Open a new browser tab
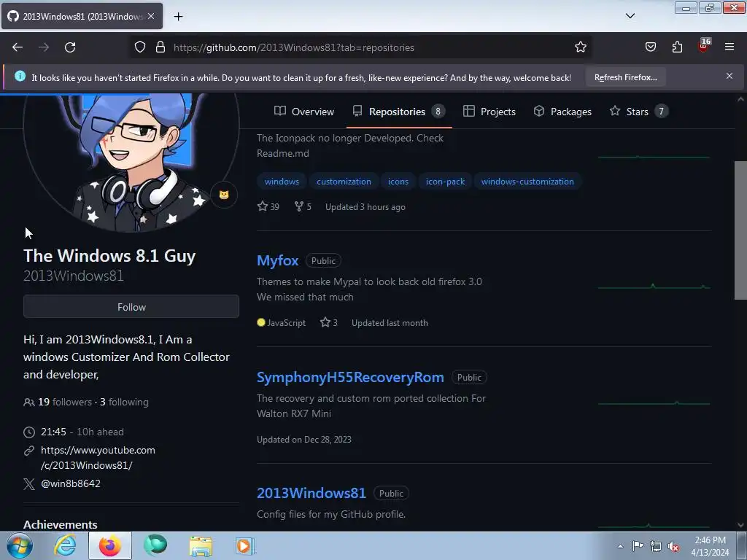 [x=178, y=17]
